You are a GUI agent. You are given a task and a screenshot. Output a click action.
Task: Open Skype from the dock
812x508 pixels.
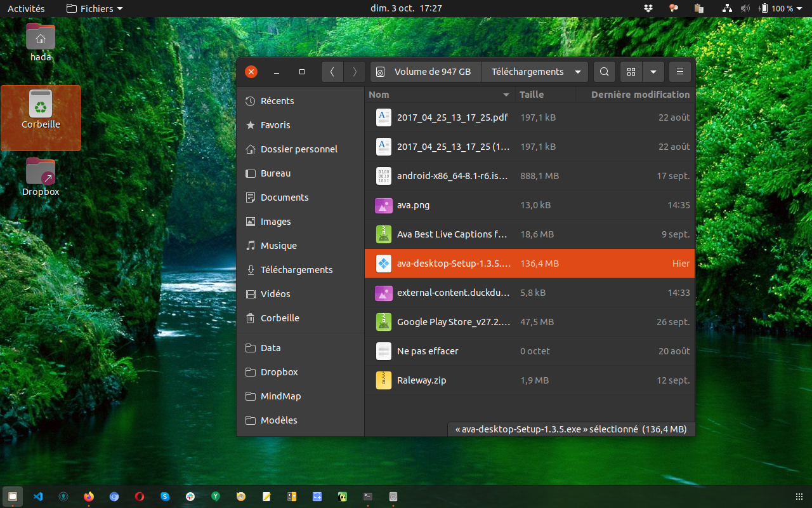click(x=165, y=497)
